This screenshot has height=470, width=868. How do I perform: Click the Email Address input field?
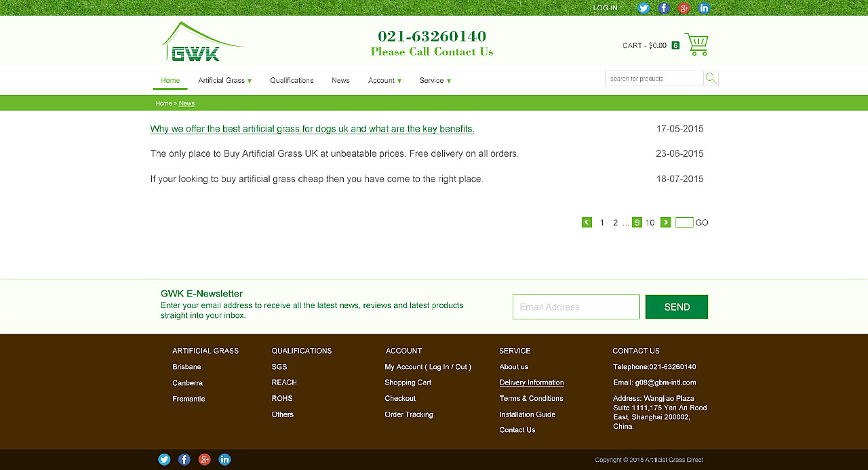[576, 307]
